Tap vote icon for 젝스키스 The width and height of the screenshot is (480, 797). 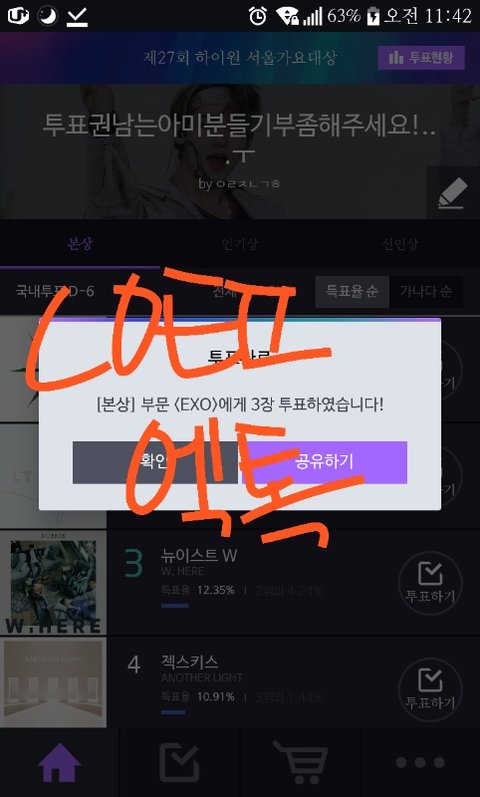[430, 689]
